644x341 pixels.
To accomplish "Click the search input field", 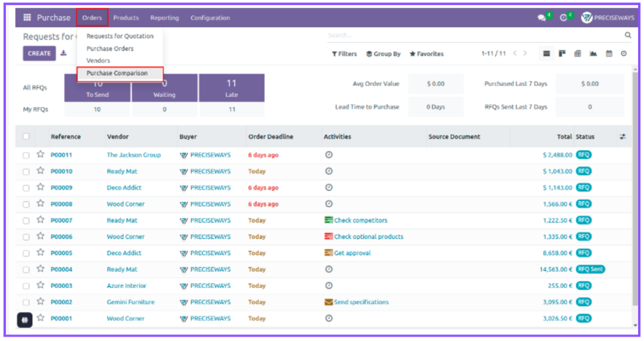I will (x=474, y=35).
